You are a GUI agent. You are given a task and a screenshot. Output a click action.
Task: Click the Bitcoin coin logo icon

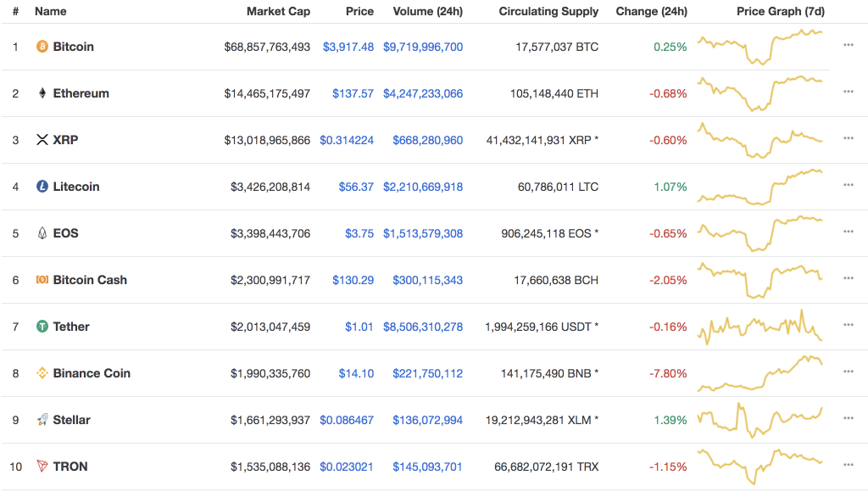tap(42, 47)
